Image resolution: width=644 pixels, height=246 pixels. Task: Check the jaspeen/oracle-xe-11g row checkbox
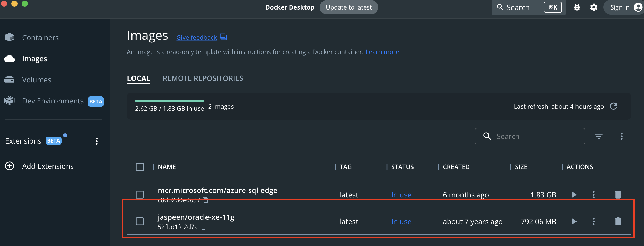click(140, 221)
